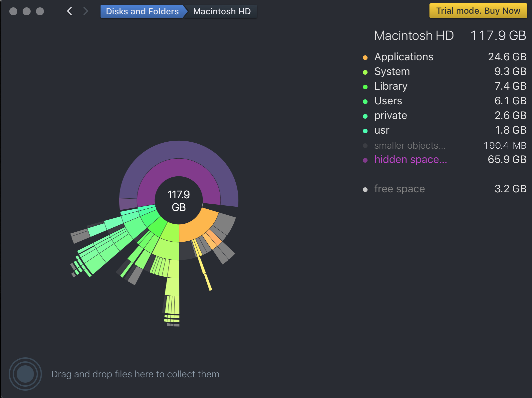Click green dot beside Library
The image size is (532, 398).
[365, 87]
